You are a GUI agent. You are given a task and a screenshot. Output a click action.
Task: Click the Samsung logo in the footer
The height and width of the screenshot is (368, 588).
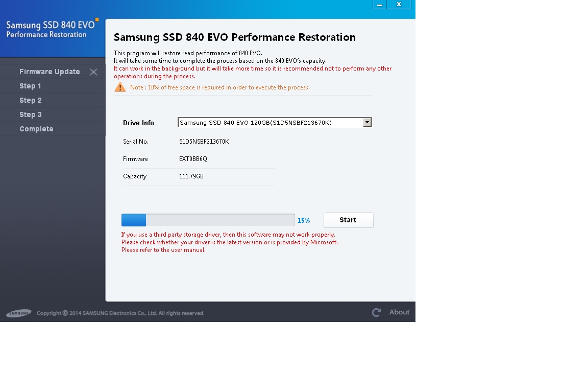[19, 313]
